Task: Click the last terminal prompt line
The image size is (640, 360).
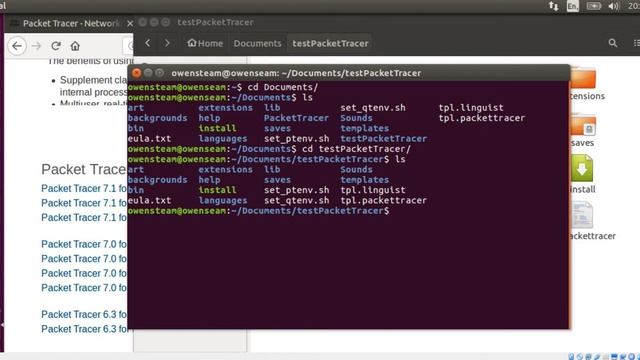Action: pyautogui.click(x=258, y=211)
